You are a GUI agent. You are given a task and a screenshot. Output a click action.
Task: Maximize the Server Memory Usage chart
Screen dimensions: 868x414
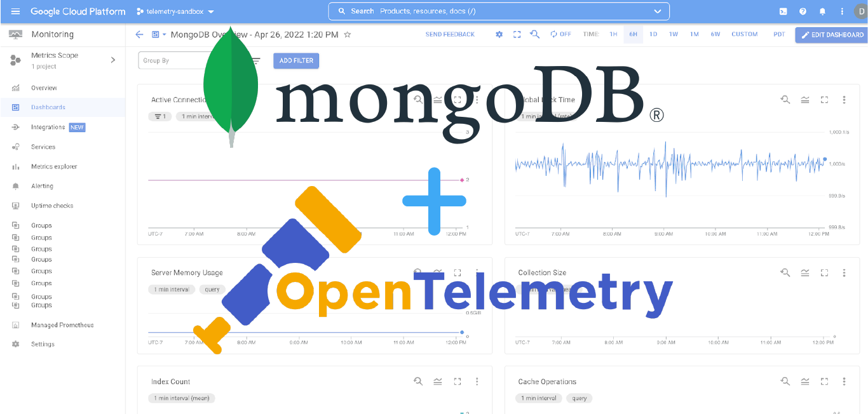coord(457,272)
